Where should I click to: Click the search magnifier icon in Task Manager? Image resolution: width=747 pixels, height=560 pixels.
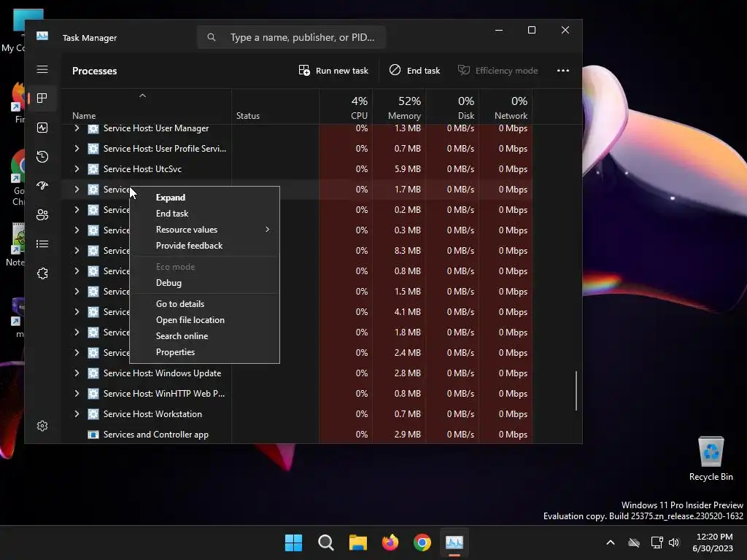point(212,37)
